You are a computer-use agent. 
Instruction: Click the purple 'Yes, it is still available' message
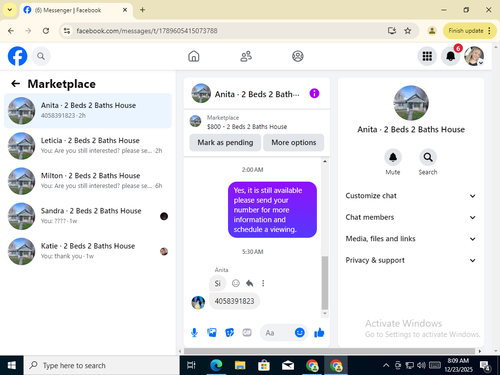pyautogui.click(x=272, y=210)
